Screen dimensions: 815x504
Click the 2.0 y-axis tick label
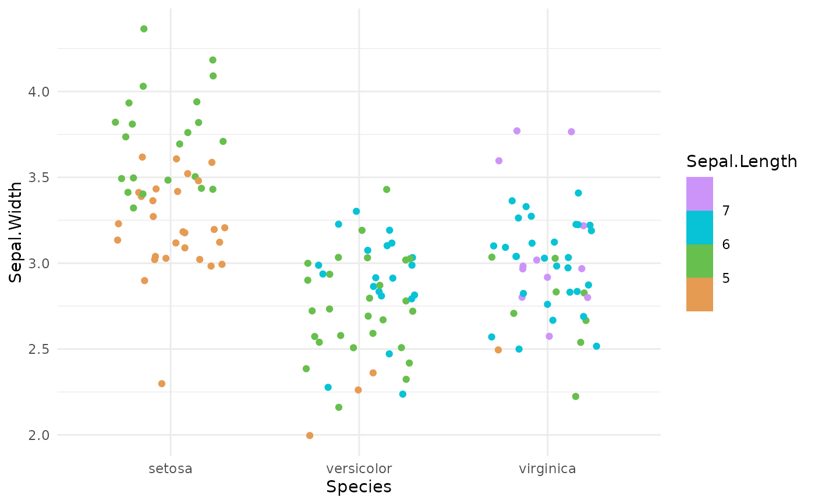pos(40,435)
